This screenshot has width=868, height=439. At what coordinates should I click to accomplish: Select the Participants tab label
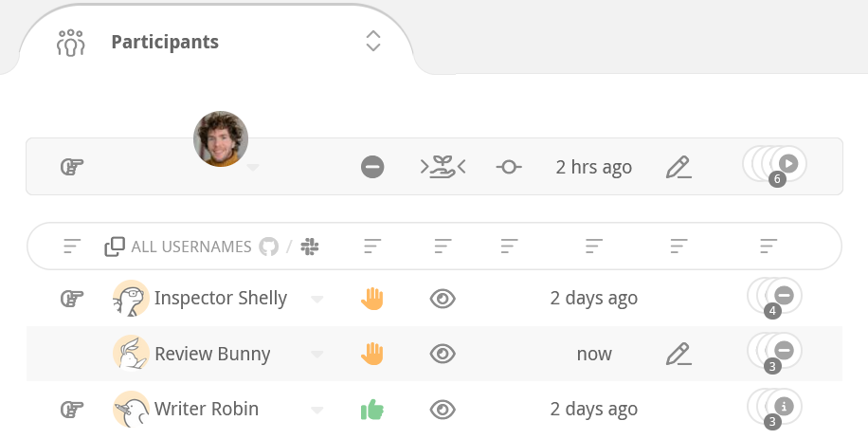point(165,42)
